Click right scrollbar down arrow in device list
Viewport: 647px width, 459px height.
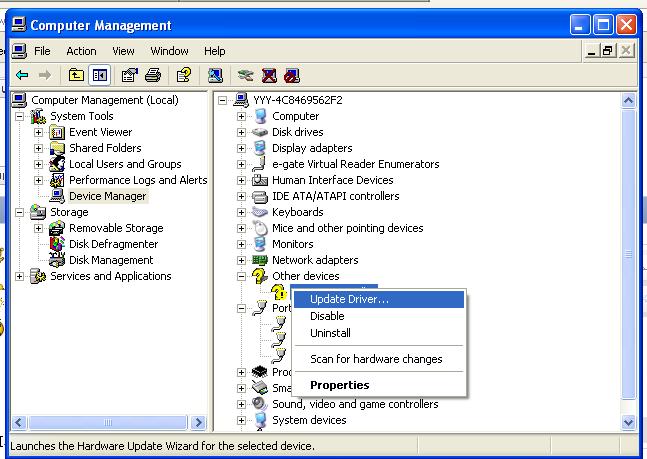(628, 422)
